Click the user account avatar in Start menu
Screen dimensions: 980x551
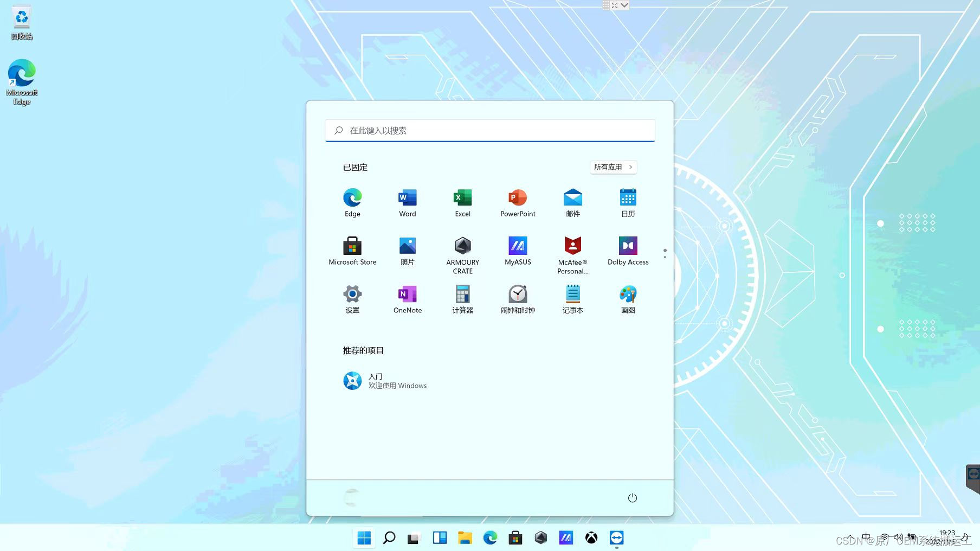352,497
